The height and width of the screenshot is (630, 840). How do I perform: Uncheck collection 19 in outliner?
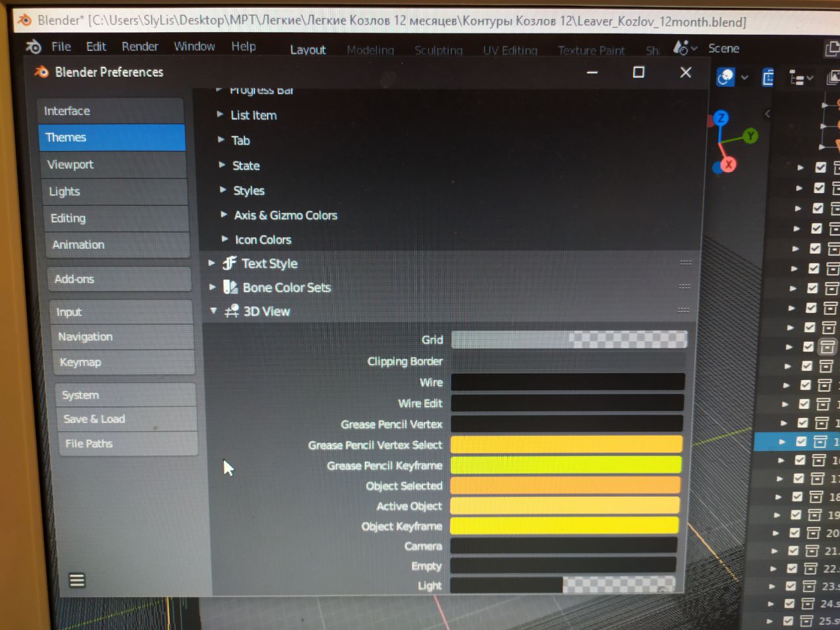click(796, 514)
